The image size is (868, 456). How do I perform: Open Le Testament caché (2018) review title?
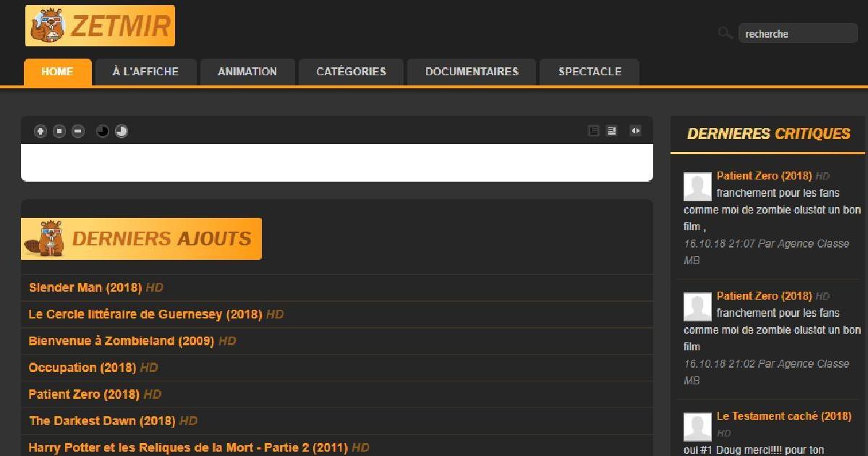point(784,416)
